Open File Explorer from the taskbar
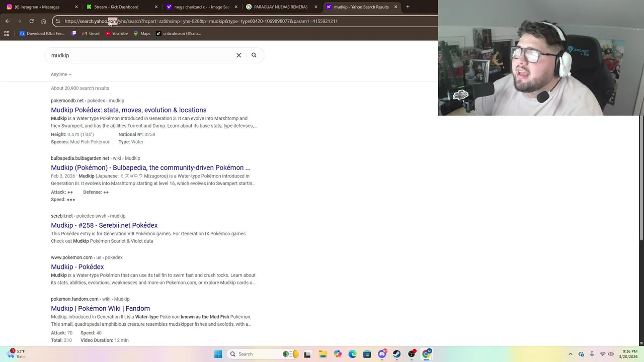 [x=323, y=354]
